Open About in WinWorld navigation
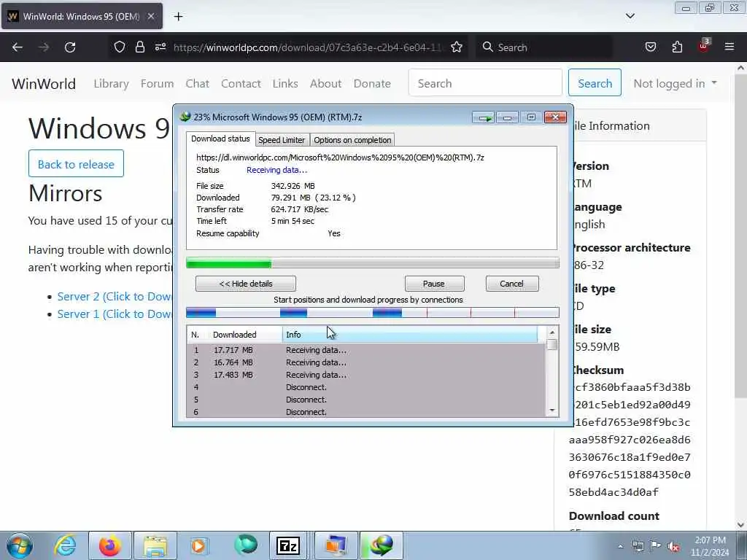 (x=326, y=83)
